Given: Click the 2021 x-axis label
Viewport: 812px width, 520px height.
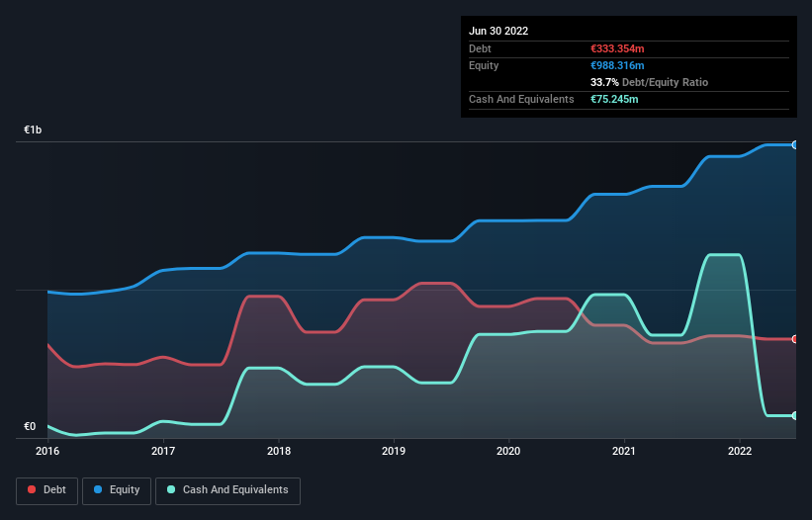Looking at the screenshot, I should coord(624,451).
